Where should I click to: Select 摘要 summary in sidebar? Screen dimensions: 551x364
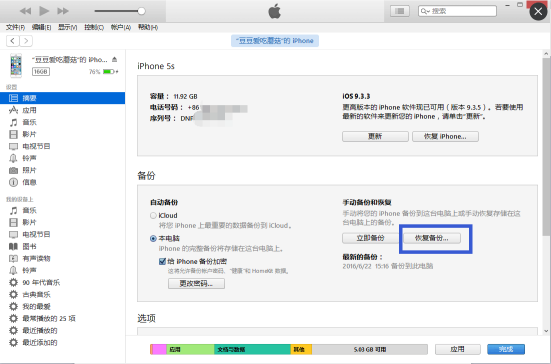[62, 98]
